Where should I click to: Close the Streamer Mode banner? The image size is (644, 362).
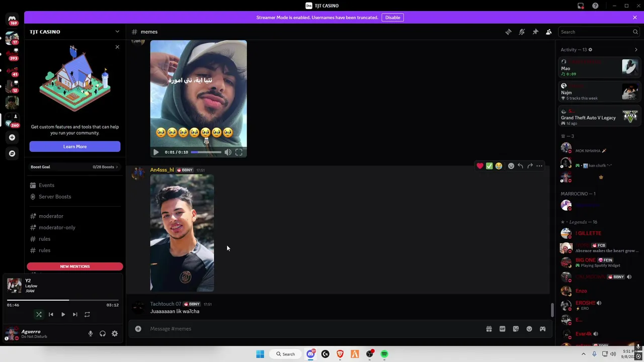click(x=635, y=17)
